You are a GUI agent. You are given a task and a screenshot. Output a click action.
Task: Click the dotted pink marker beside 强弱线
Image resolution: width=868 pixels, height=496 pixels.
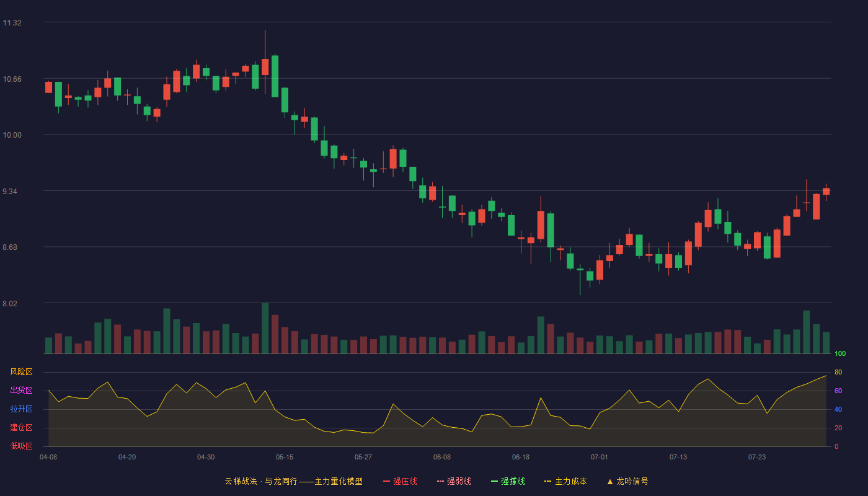pyautogui.click(x=440, y=481)
